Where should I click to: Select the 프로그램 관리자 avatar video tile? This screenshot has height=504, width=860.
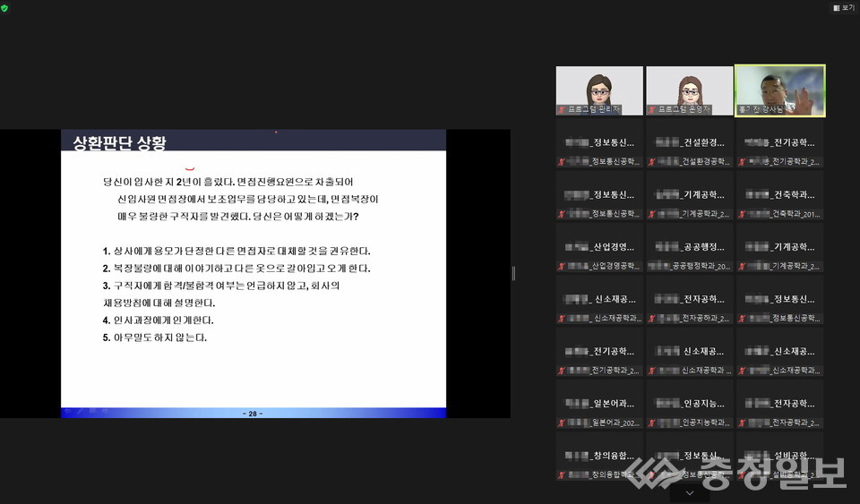click(599, 91)
